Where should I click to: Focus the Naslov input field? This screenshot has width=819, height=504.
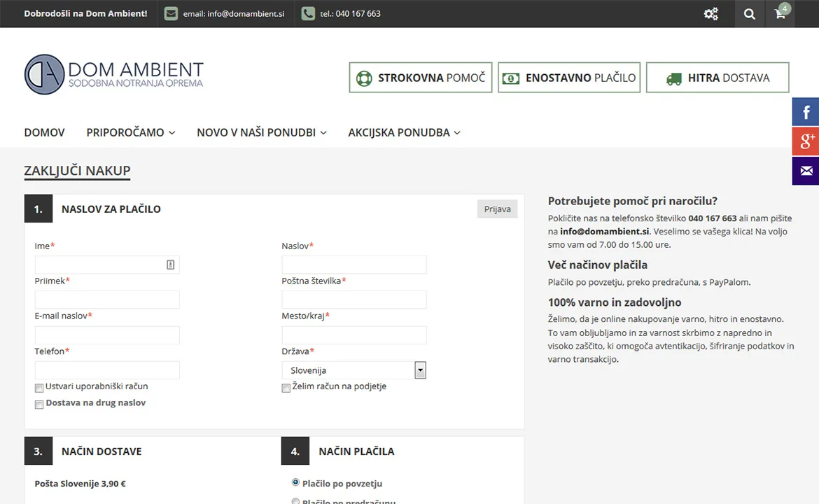[x=353, y=265]
